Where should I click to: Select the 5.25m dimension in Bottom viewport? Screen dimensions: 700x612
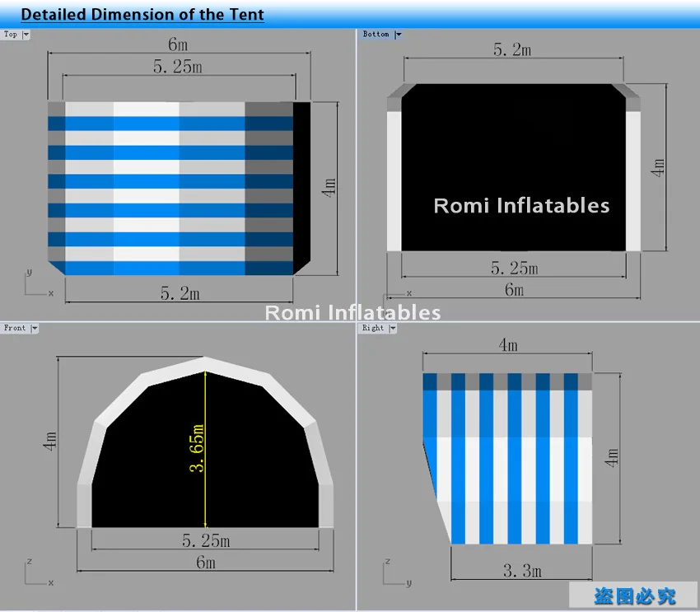pyautogui.click(x=514, y=269)
